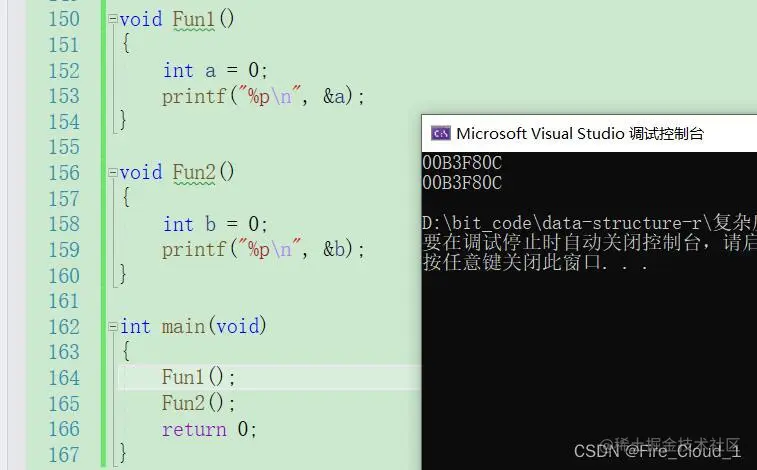
Task: Click the printf call with &b argument
Action: (x=264, y=250)
